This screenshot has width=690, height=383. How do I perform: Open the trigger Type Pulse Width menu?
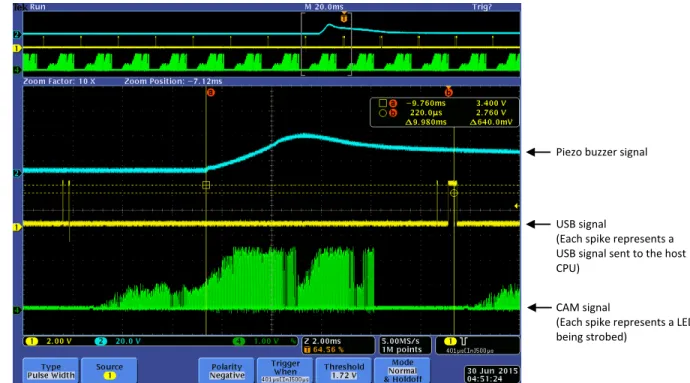click(x=51, y=371)
